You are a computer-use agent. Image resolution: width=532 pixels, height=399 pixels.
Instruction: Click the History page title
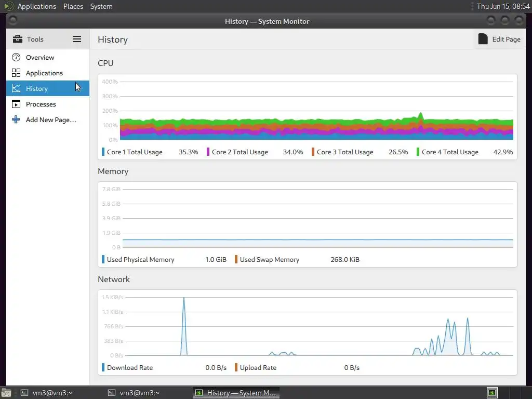[113, 39]
